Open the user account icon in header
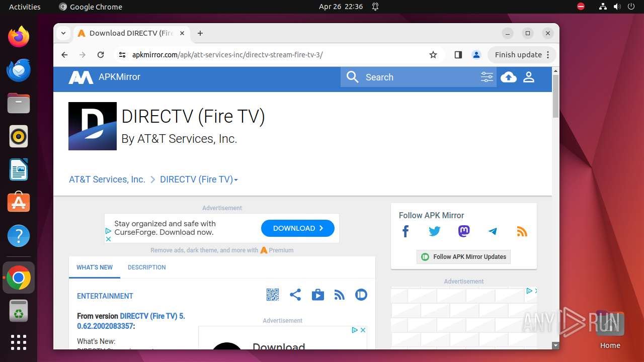The width and height of the screenshot is (644, 362). (x=529, y=77)
